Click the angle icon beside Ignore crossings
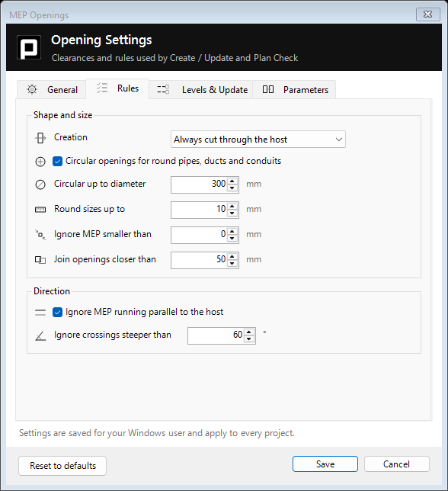The height and width of the screenshot is (491, 448). (x=40, y=336)
